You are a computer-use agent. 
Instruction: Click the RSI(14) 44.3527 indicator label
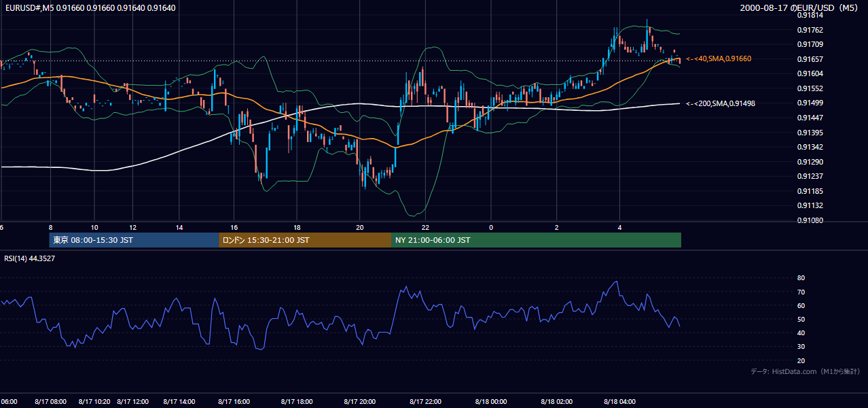[30, 258]
